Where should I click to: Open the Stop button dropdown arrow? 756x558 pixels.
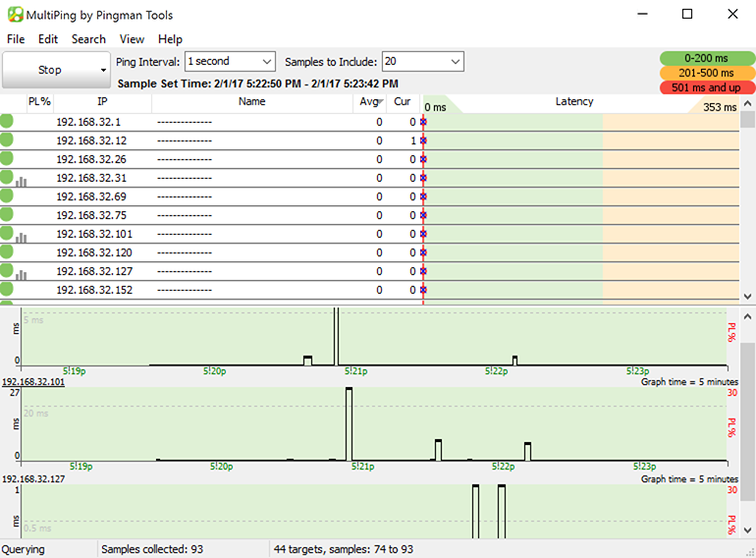pos(103,71)
